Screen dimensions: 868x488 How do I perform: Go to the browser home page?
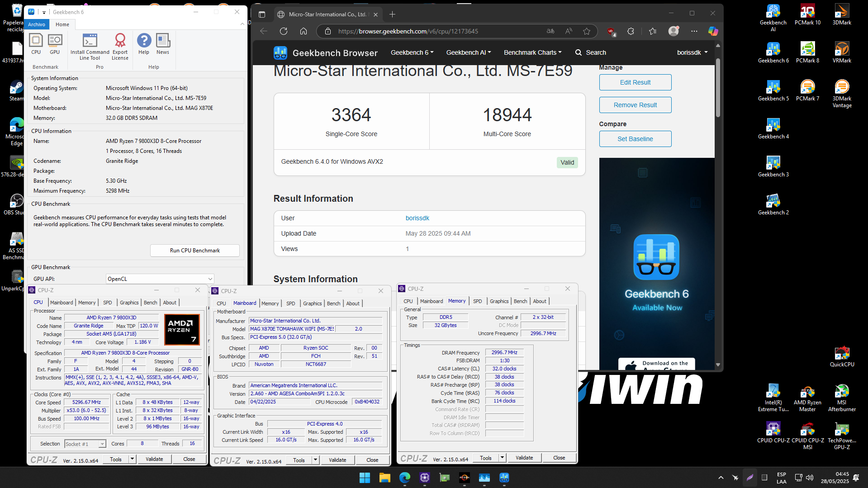[x=304, y=31]
